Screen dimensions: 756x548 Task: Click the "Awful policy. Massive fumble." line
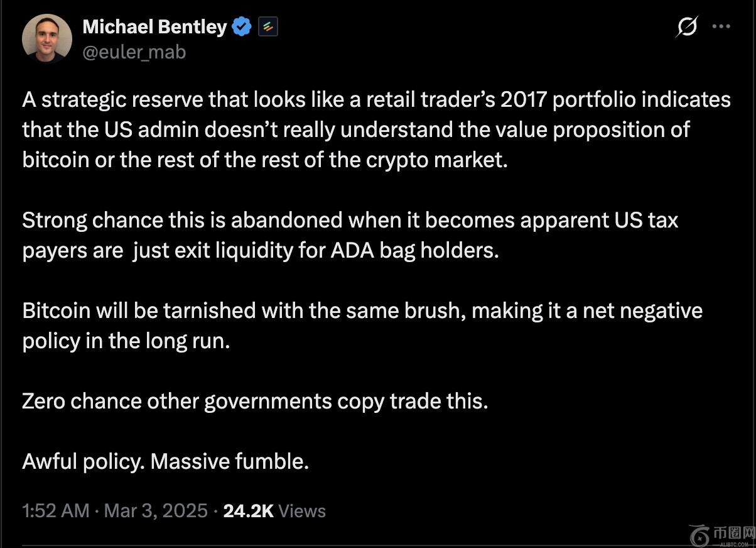[x=165, y=461]
